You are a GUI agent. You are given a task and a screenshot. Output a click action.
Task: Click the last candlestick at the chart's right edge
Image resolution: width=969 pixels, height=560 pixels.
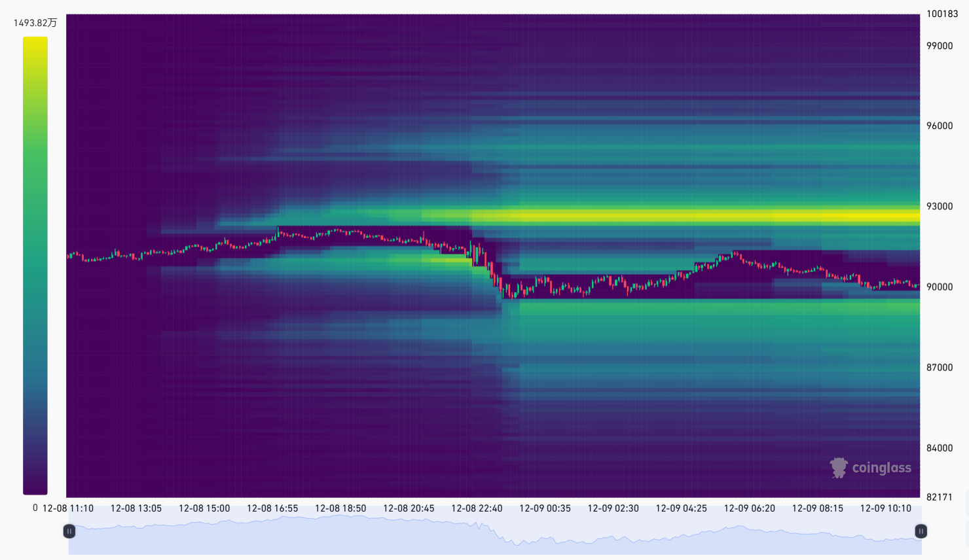click(917, 285)
